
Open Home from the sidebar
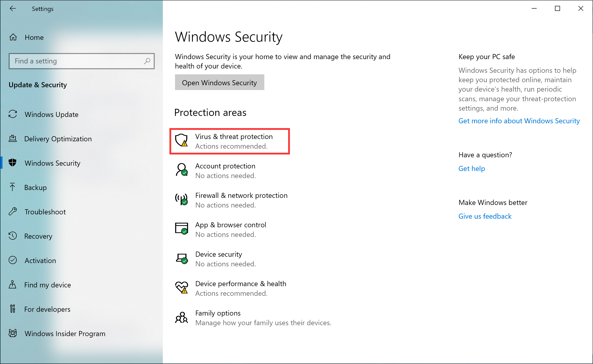(x=34, y=37)
